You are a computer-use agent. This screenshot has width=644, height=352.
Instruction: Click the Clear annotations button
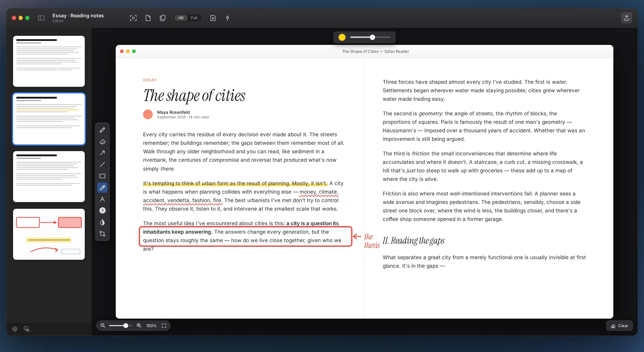coord(619,326)
